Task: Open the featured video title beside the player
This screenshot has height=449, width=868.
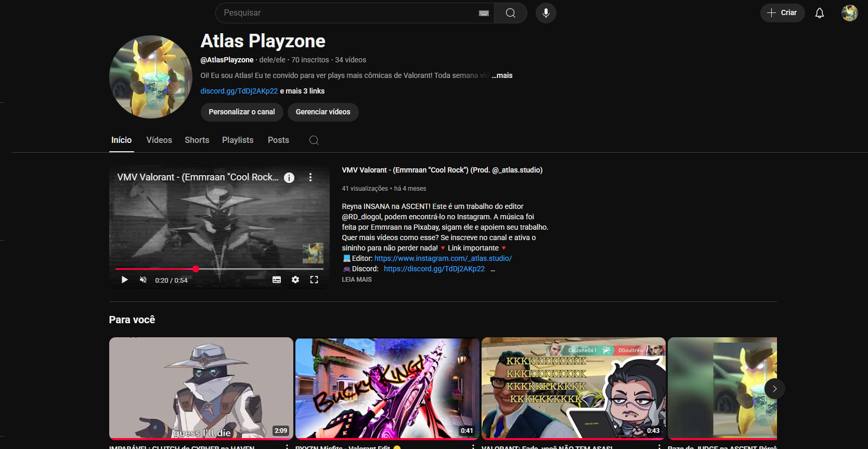Action: tap(442, 170)
